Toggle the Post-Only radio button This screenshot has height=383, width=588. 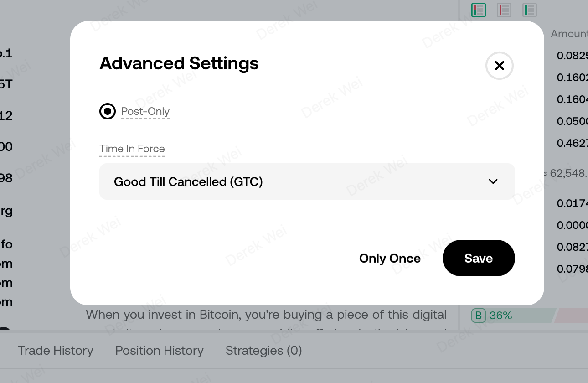coord(108,111)
